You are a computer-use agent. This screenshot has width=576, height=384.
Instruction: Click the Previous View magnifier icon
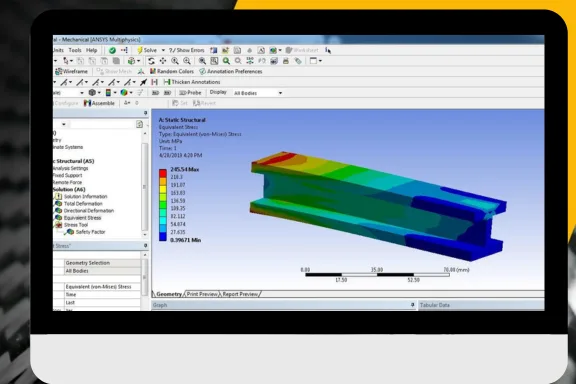(x=238, y=61)
